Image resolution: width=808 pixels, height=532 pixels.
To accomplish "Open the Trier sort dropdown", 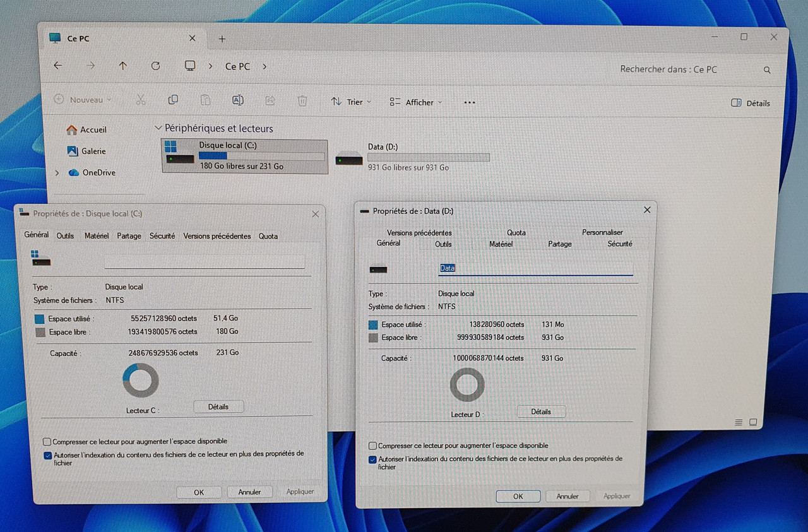I will coord(352,102).
